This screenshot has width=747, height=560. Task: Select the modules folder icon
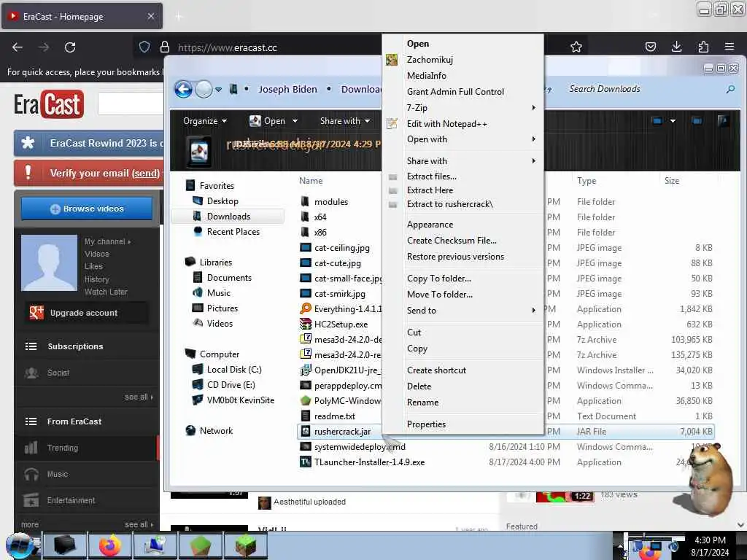point(305,201)
